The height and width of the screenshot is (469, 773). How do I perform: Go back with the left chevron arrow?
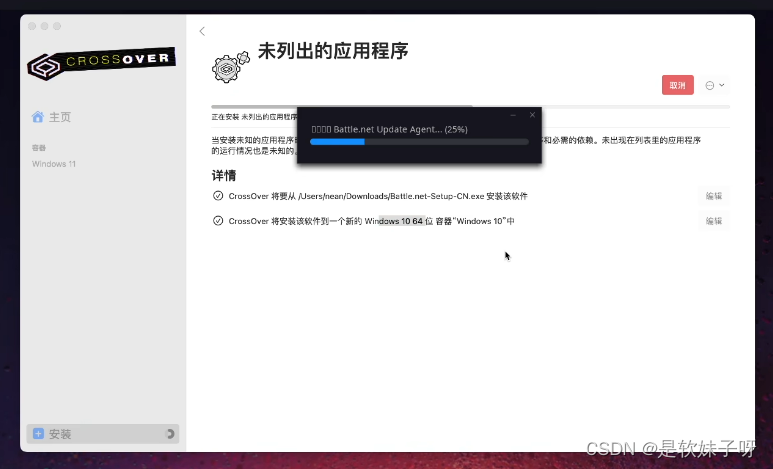pos(202,32)
